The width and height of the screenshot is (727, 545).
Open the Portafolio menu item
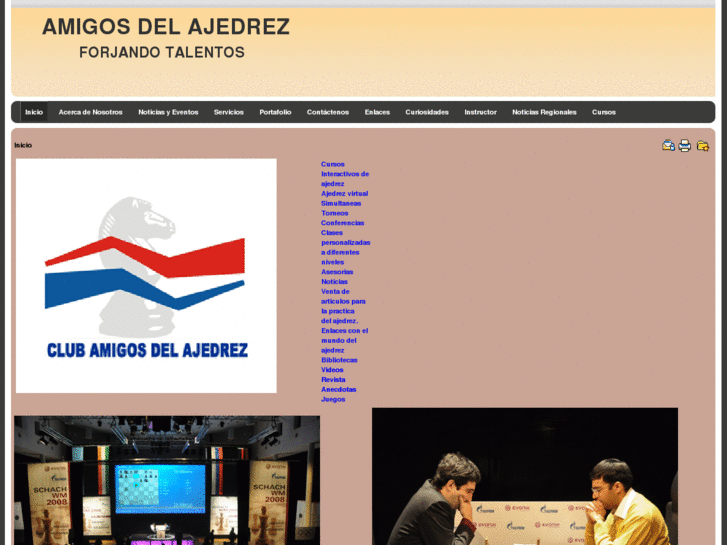click(x=275, y=112)
